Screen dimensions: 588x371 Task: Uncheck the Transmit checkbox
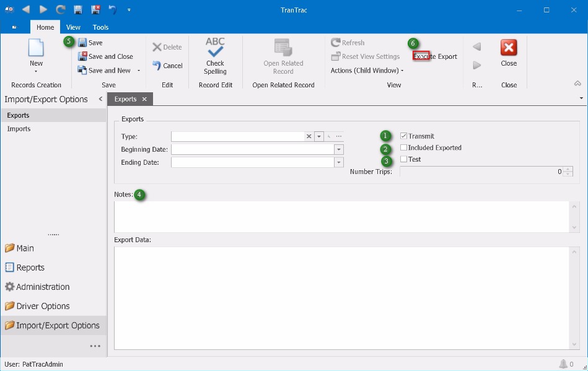(x=403, y=136)
